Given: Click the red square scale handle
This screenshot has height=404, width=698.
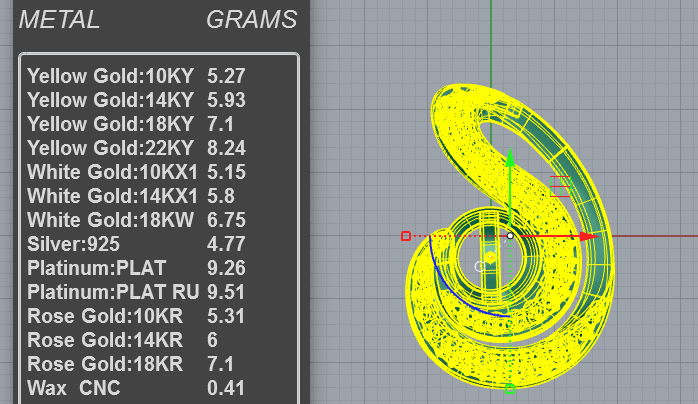Looking at the screenshot, I should click(406, 236).
